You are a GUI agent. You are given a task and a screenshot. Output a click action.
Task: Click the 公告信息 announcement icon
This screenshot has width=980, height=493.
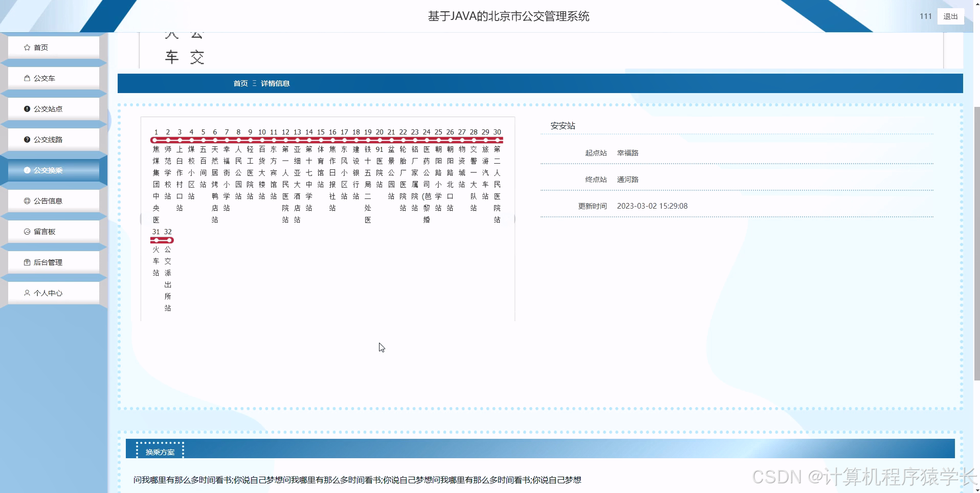27,200
